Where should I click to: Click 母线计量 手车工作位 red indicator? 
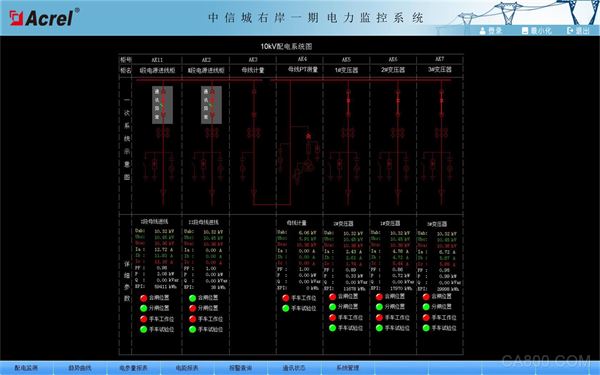pyautogui.click(x=285, y=298)
